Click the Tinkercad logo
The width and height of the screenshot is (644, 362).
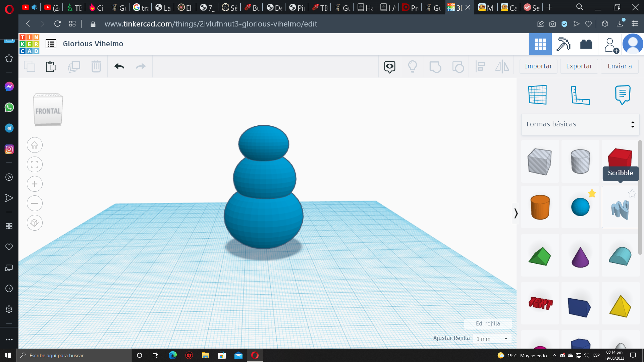coord(29,44)
